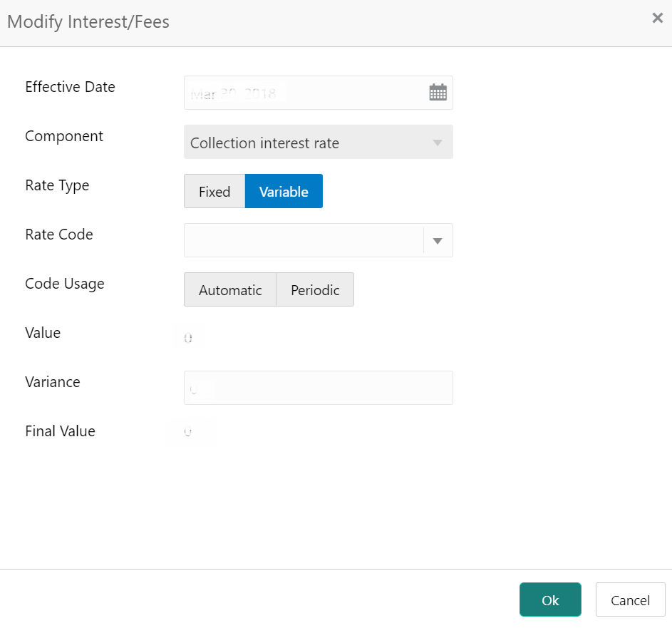
Task: Open the Rate Code dropdown arrow
Action: click(438, 241)
